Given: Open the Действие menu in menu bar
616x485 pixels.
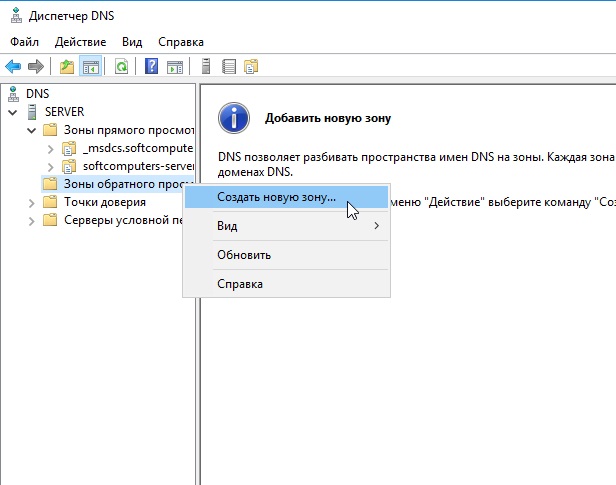Looking at the screenshot, I should (79, 42).
